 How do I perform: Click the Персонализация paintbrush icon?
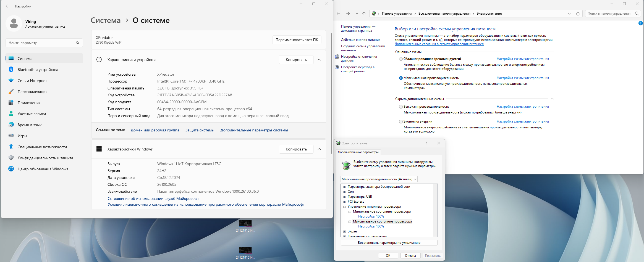pos(11,92)
